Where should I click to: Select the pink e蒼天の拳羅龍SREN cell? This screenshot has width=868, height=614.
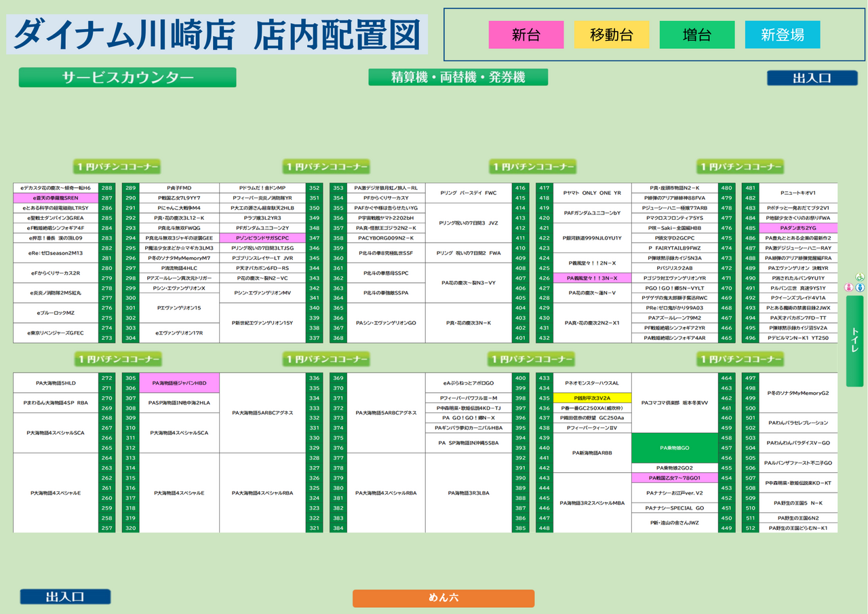(56, 197)
